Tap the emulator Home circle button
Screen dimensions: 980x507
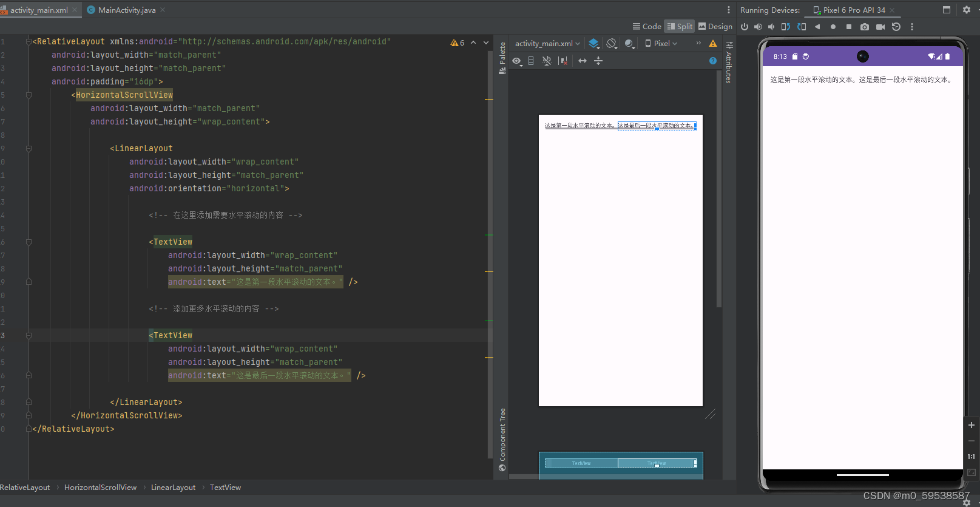tap(833, 27)
